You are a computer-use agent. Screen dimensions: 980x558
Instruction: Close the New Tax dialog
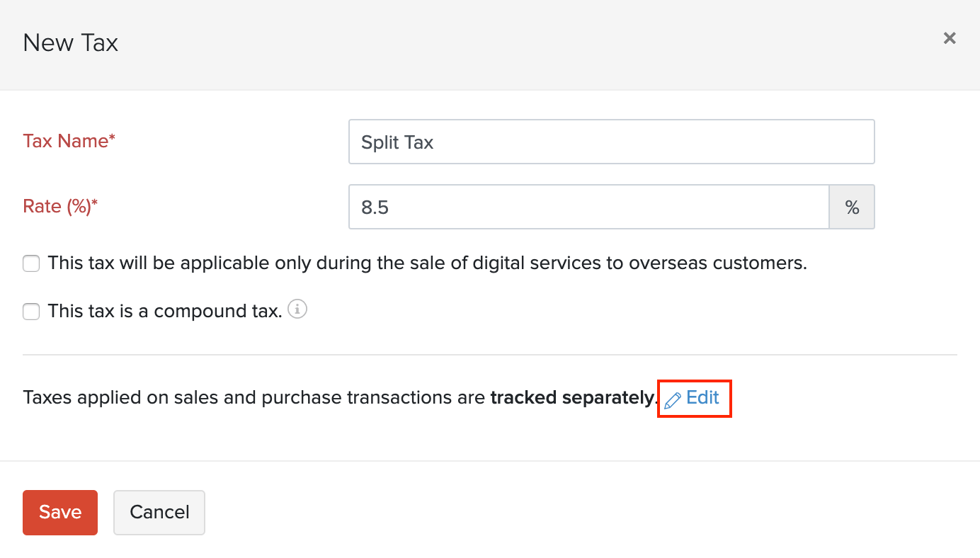coord(950,38)
